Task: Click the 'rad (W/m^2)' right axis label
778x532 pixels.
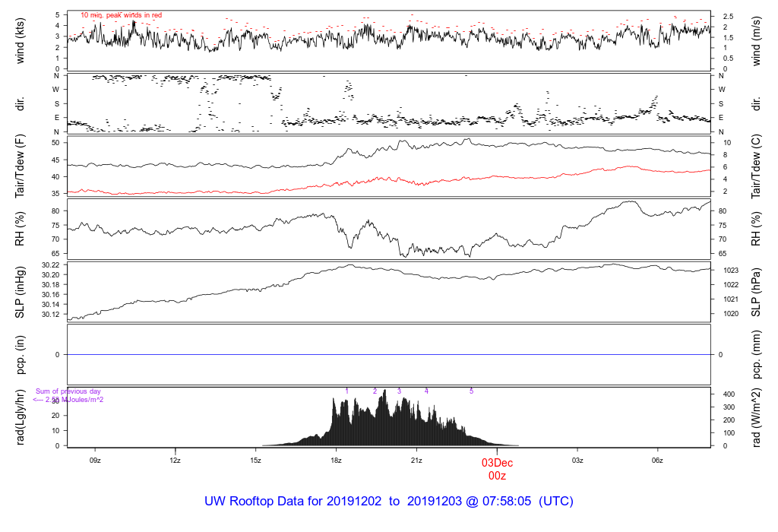Action: (756, 417)
